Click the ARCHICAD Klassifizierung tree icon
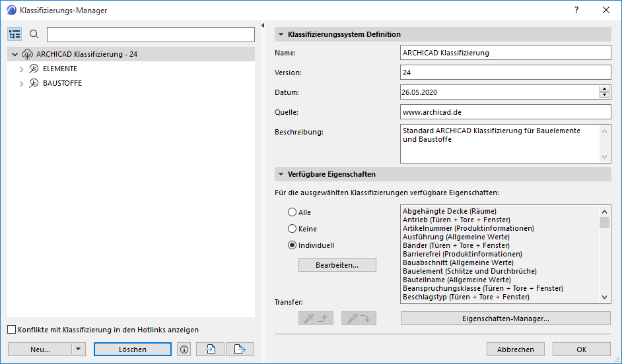 click(27, 54)
